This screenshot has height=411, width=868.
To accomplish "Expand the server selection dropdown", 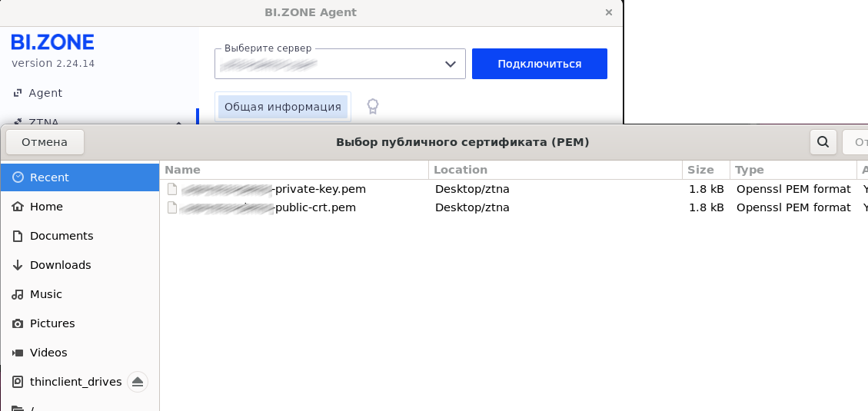I will coord(340,64).
